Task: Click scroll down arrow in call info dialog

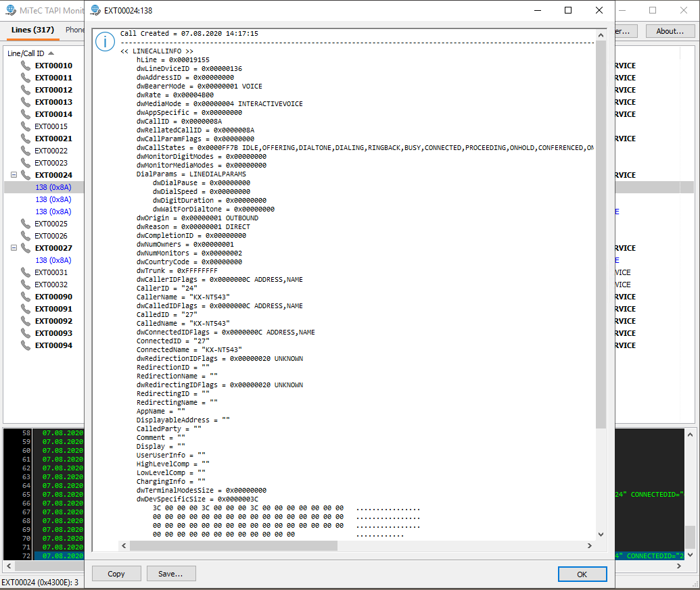Action: (x=601, y=535)
